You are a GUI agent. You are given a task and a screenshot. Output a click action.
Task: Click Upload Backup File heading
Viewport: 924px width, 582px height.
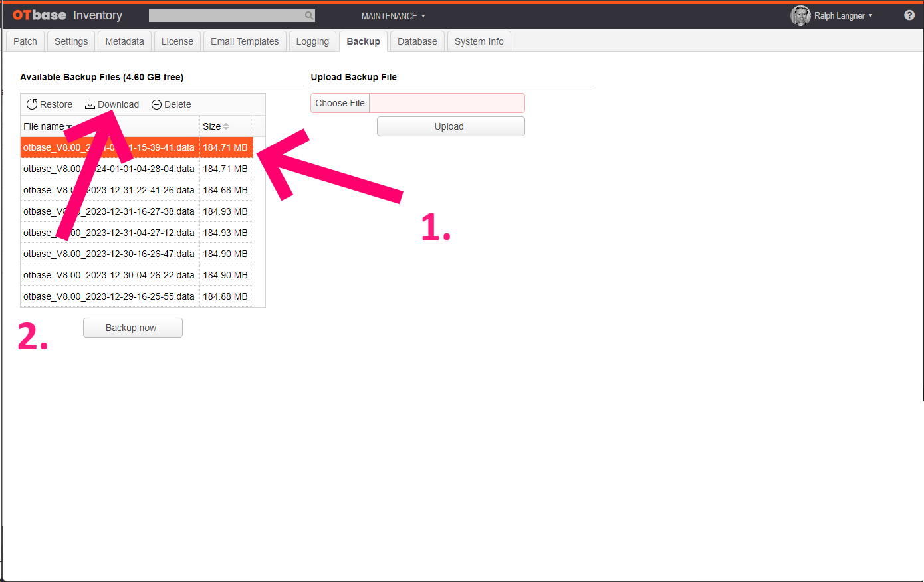tap(354, 77)
